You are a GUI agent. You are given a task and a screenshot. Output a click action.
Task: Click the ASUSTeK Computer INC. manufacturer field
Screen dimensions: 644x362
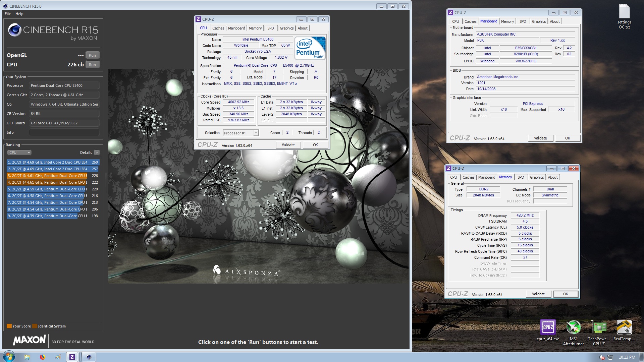click(x=525, y=34)
